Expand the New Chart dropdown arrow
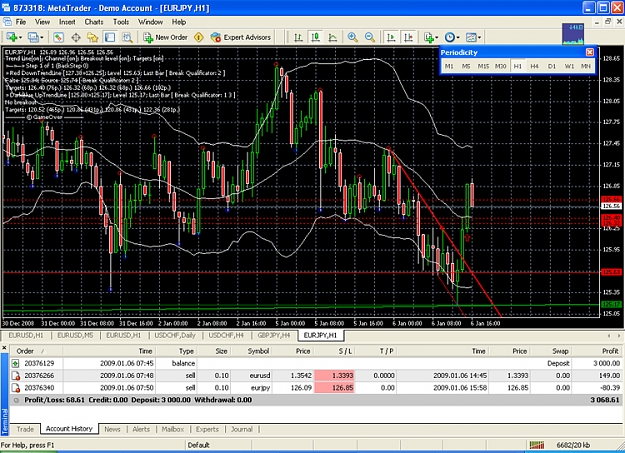Image resolution: width=625 pixels, height=453 pixels. [20, 37]
